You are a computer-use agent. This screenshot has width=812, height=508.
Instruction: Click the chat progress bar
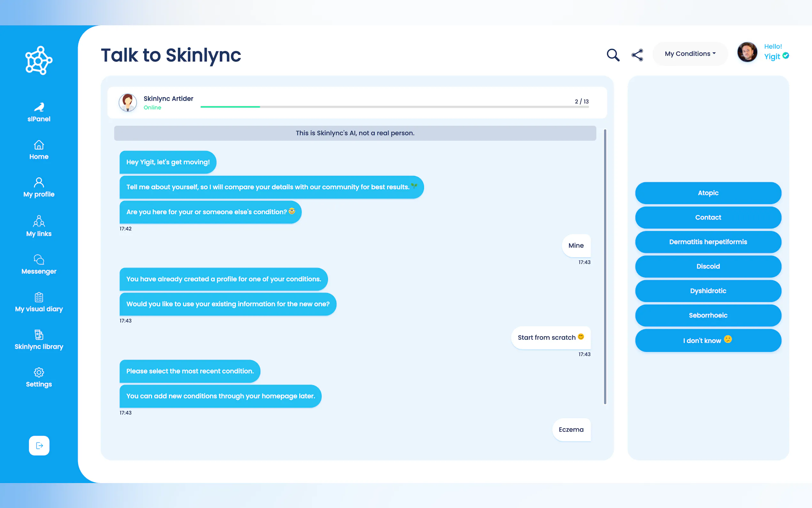coord(394,107)
